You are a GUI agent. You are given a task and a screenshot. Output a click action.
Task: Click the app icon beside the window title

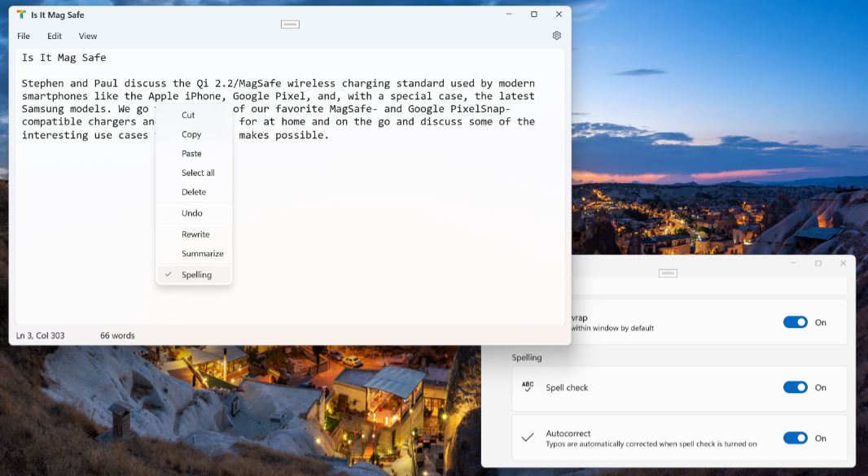(21, 15)
